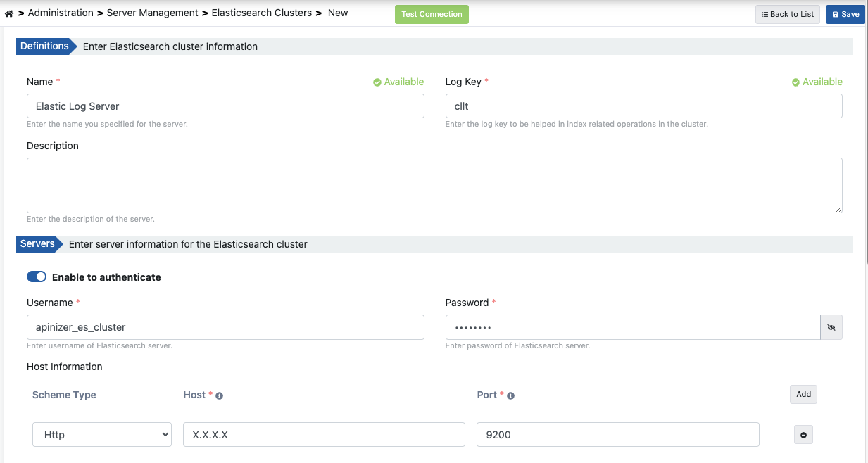This screenshot has height=463, width=868.
Task: Click the Back to List button
Action: coord(787,14)
